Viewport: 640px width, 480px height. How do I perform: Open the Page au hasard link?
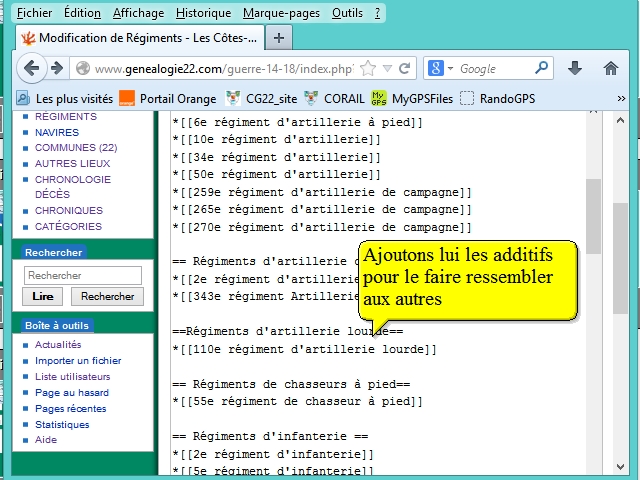coord(72,393)
